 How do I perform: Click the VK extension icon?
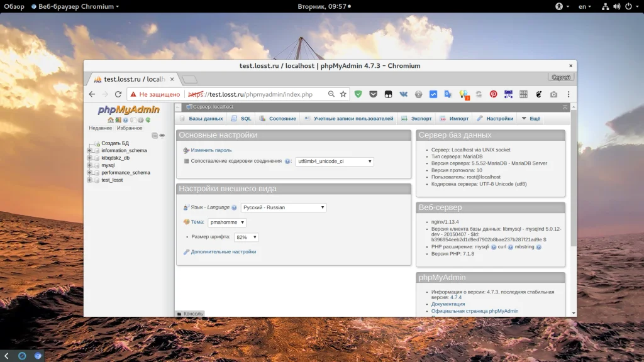403,94
